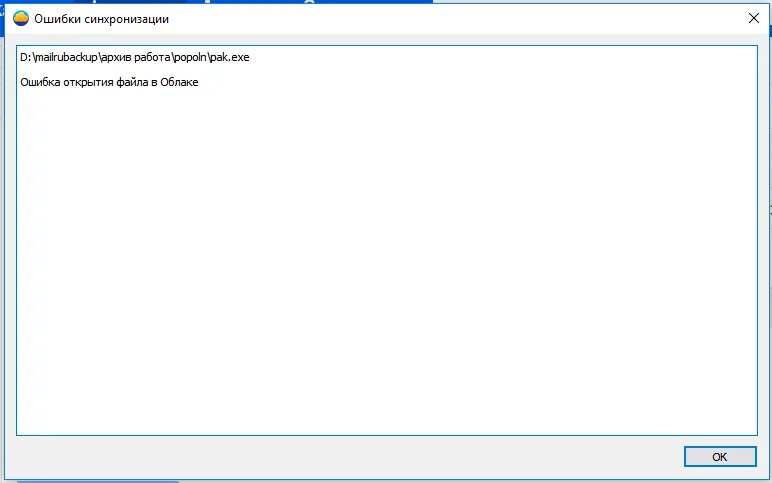Close the Ошибки синхронизации dialog
The height and width of the screenshot is (483, 772).
(753, 18)
